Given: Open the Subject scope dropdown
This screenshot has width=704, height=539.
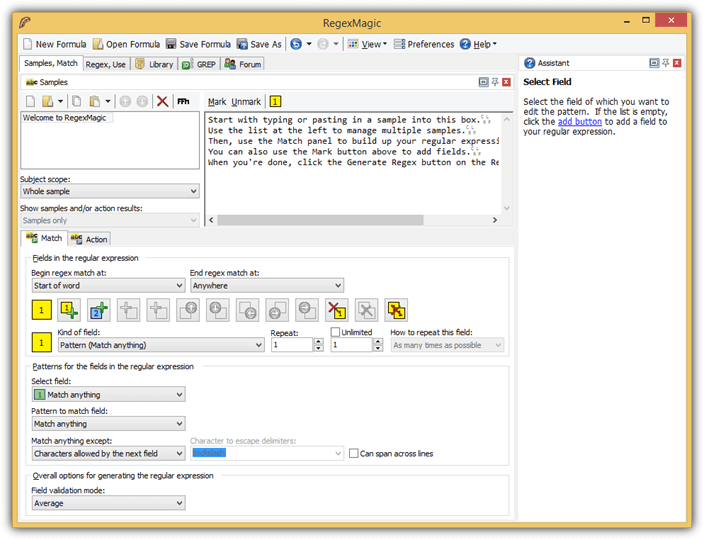Looking at the screenshot, I should point(110,191).
